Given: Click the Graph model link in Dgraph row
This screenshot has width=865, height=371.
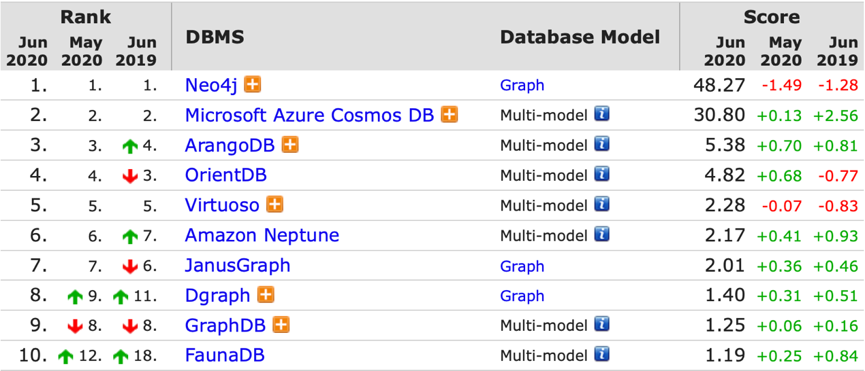Looking at the screenshot, I should tap(522, 296).
